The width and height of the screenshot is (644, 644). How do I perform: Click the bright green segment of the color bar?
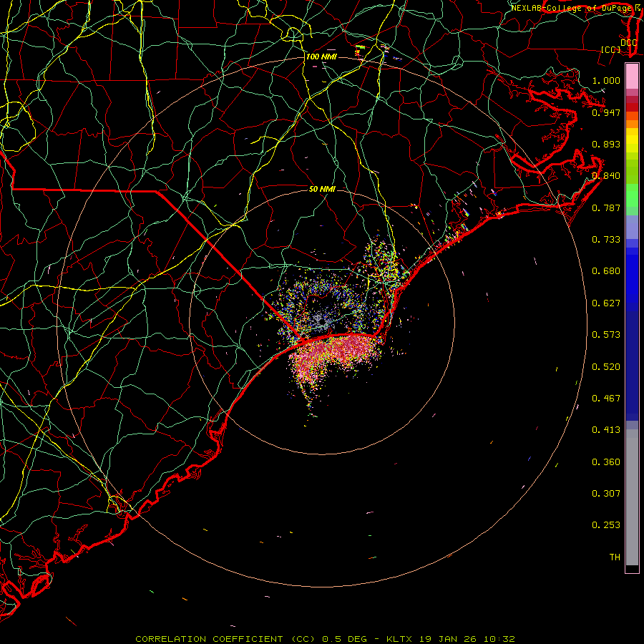pos(632,195)
